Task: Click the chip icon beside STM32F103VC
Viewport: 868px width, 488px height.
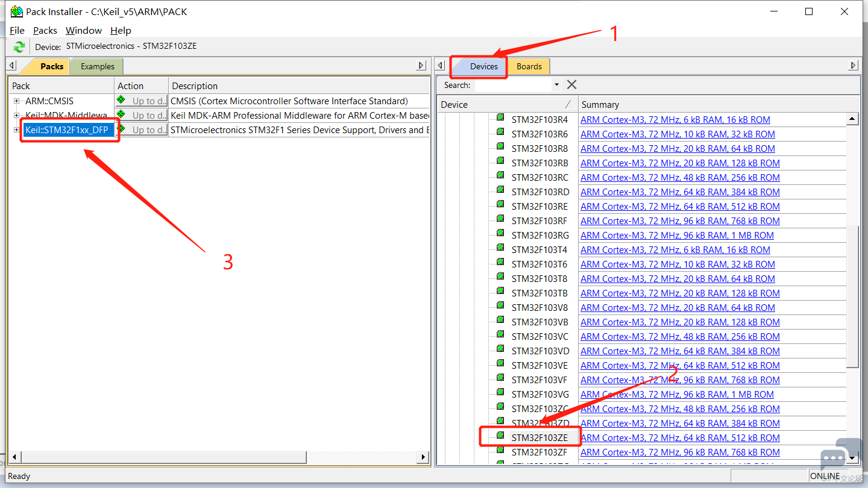Action: click(500, 334)
